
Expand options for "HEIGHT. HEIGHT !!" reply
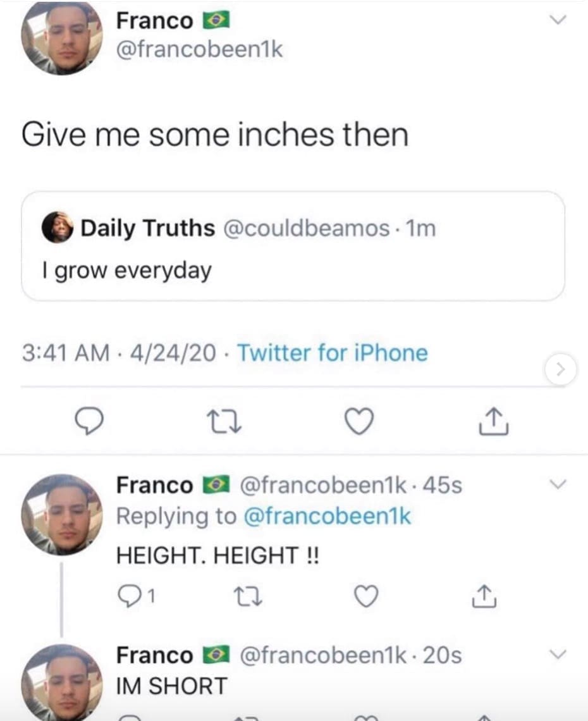coord(558,485)
